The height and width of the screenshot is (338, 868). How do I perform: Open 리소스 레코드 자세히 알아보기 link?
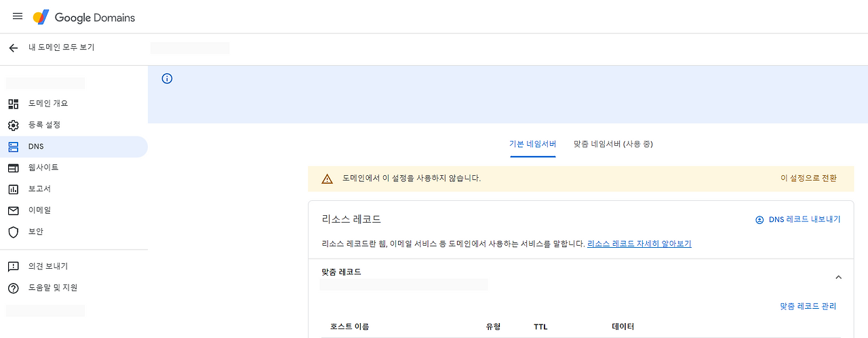click(x=639, y=244)
